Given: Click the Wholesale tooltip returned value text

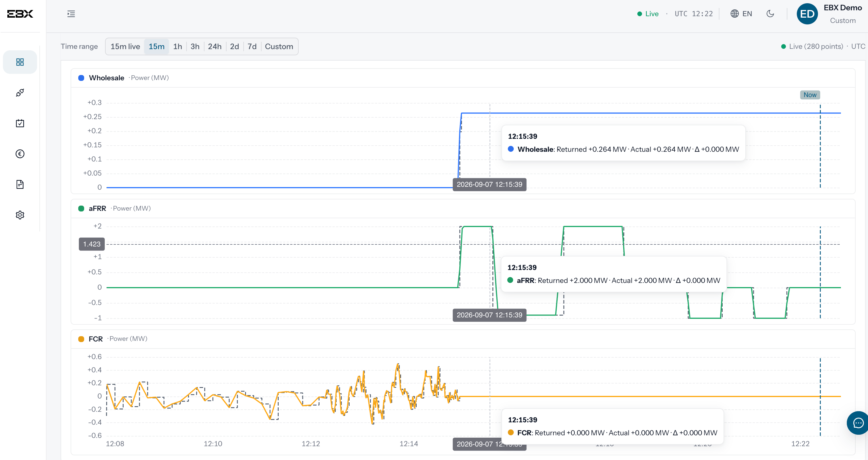Looking at the screenshot, I should point(591,149).
